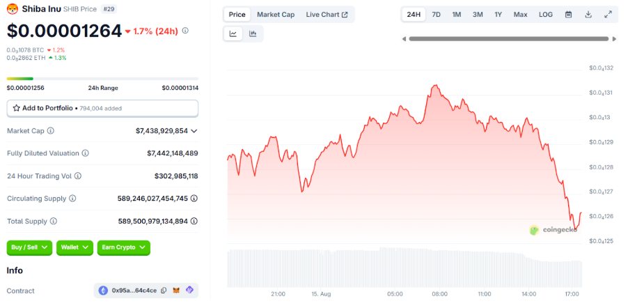Viewport: 644px width, 308px height.
Task: Open info icon after circulating supply value
Action: point(194,199)
